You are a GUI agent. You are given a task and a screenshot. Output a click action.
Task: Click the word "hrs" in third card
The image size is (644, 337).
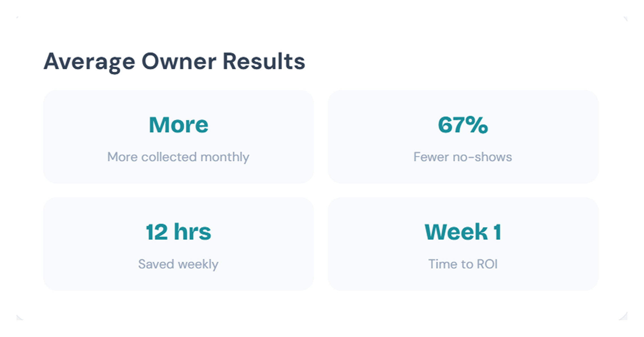[192, 232]
